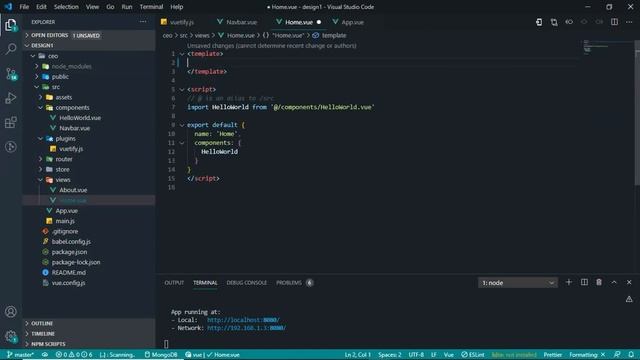Click the split editor icon
Viewport: 640px width, 360px height.
pos(614,22)
